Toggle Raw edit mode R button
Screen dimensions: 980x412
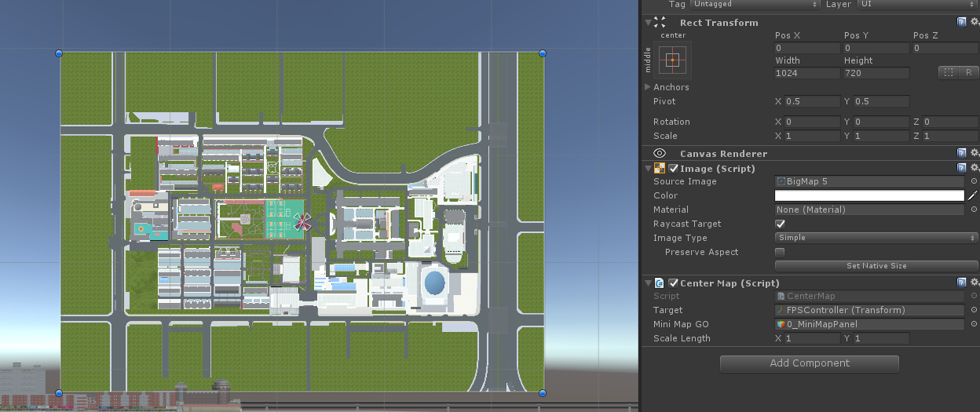point(968,73)
